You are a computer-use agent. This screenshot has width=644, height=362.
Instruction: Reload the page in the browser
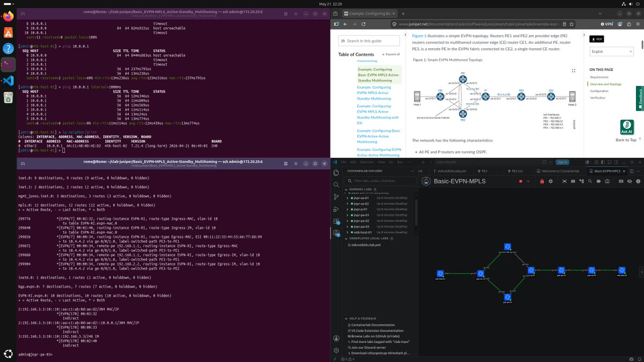click(363, 24)
